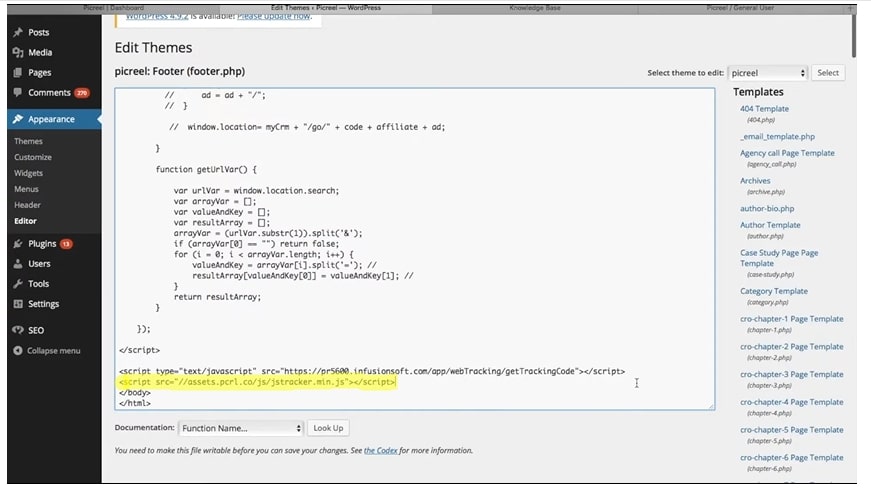Click the Settings sliders icon
The height and width of the screenshot is (495, 871).
coord(18,304)
